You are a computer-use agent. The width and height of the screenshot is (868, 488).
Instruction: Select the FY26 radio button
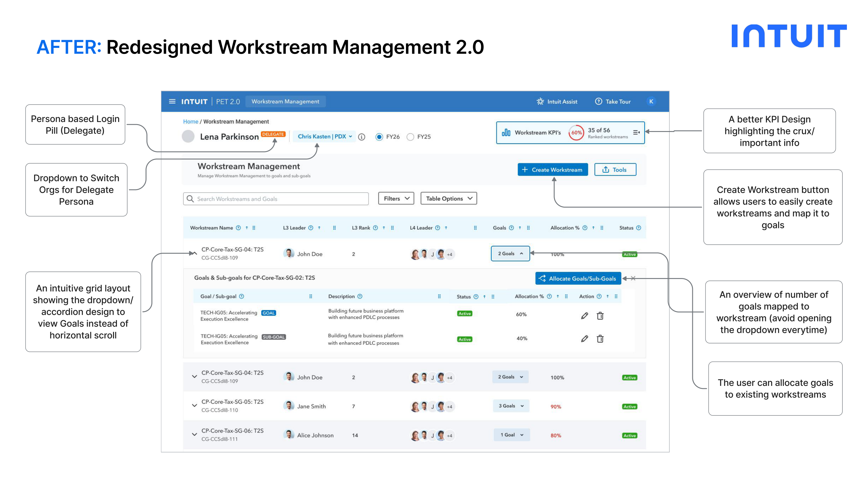[x=379, y=137]
